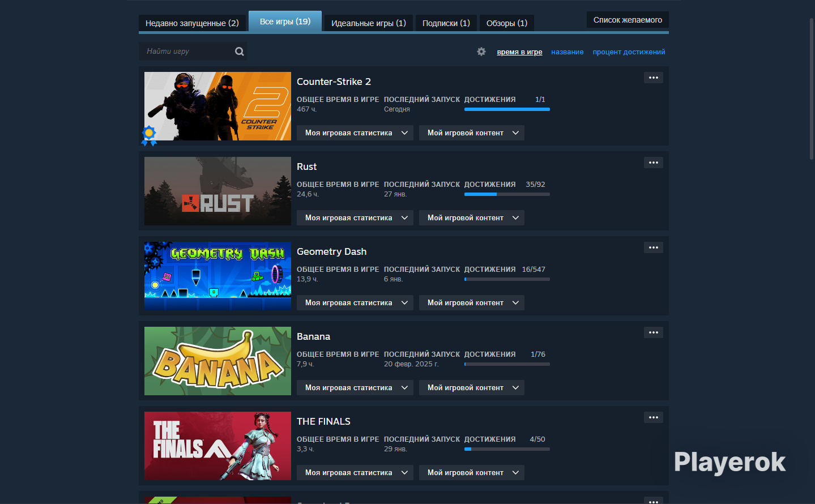
Task: Open three-dot menu for THE FINALS
Action: click(653, 417)
